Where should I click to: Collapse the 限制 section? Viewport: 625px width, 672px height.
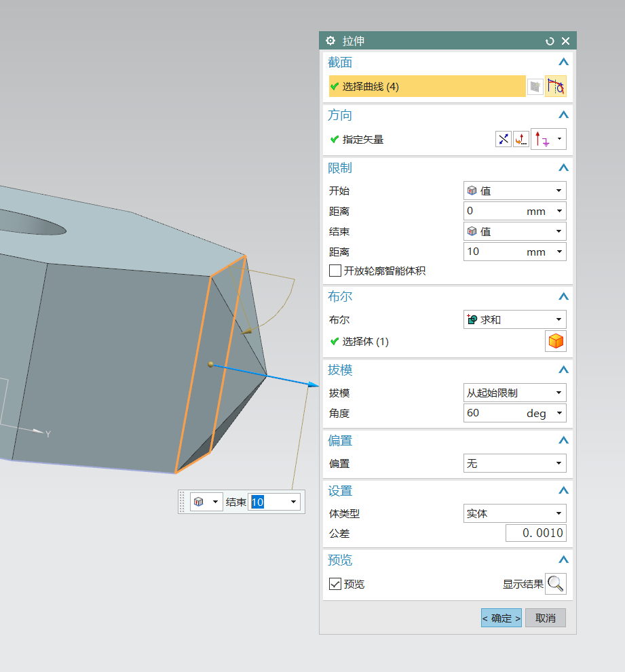[x=563, y=167]
